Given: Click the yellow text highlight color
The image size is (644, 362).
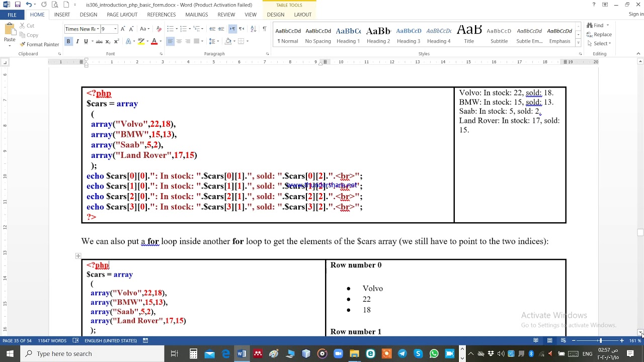Looking at the screenshot, I should click(x=140, y=41).
